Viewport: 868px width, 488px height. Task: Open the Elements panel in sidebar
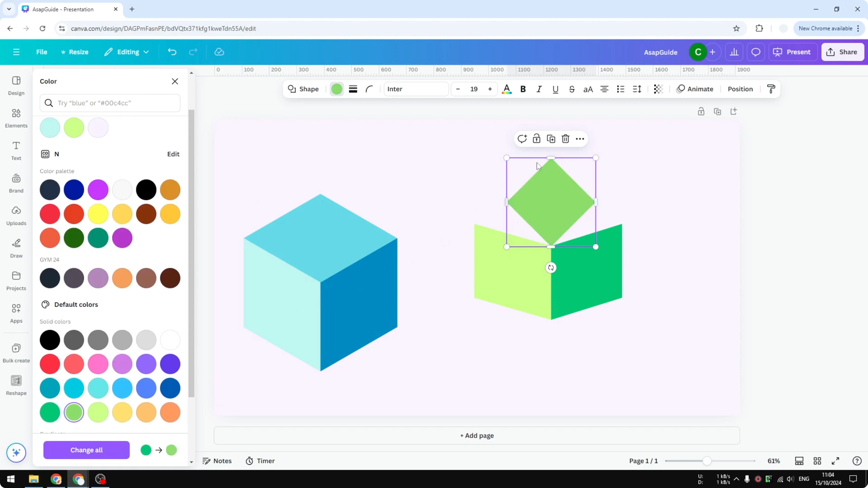16,119
